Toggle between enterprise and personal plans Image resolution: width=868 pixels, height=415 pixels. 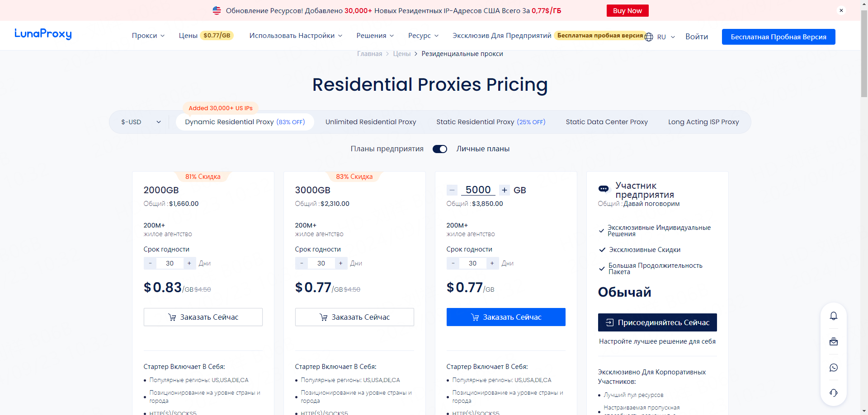pyautogui.click(x=439, y=149)
